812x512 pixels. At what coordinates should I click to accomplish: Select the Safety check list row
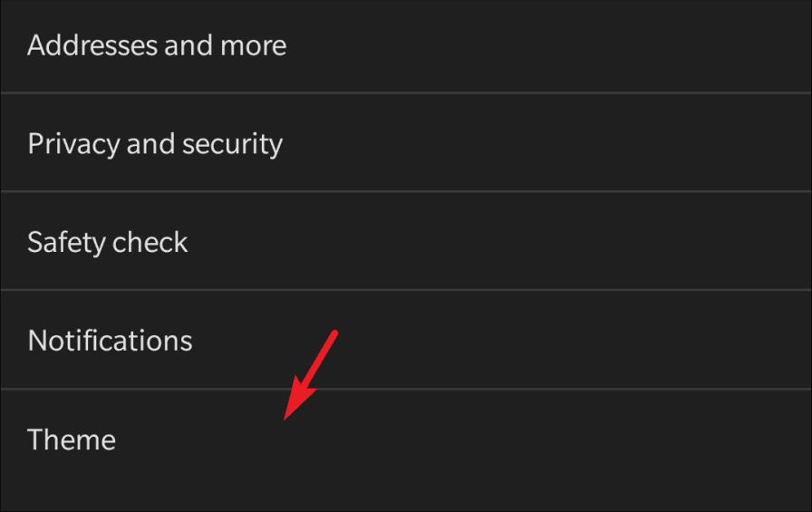(x=406, y=242)
